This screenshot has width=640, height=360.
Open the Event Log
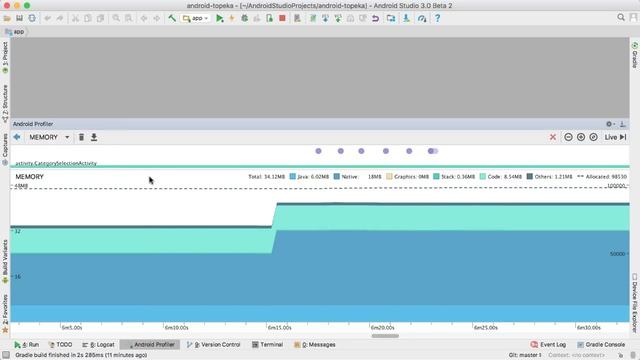pyautogui.click(x=548, y=344)
